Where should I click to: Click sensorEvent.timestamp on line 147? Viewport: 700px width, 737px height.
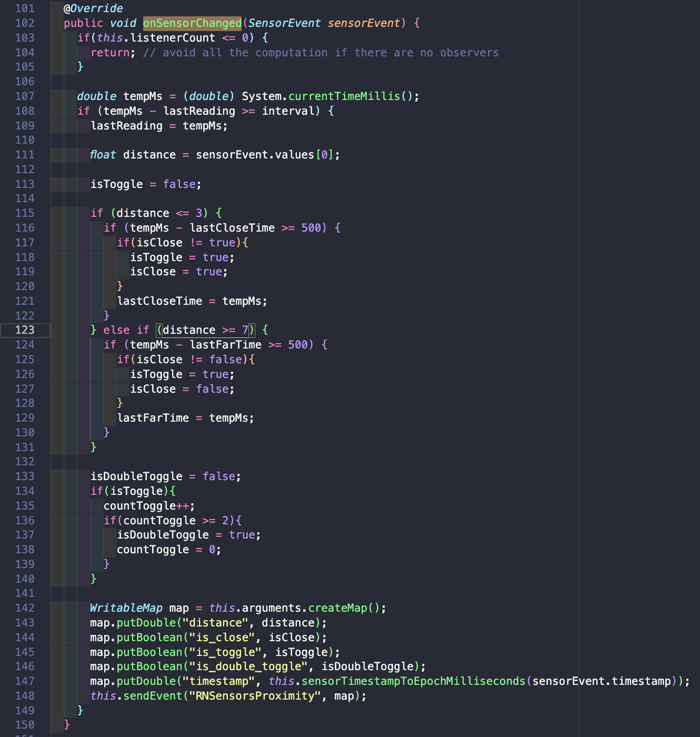tap(602, 681)
